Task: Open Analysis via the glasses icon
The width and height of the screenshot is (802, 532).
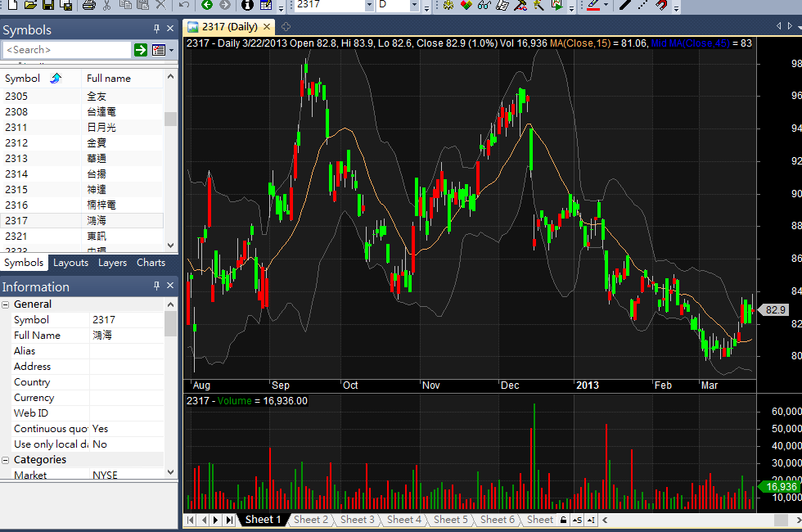Action: [x=484, y=5]
